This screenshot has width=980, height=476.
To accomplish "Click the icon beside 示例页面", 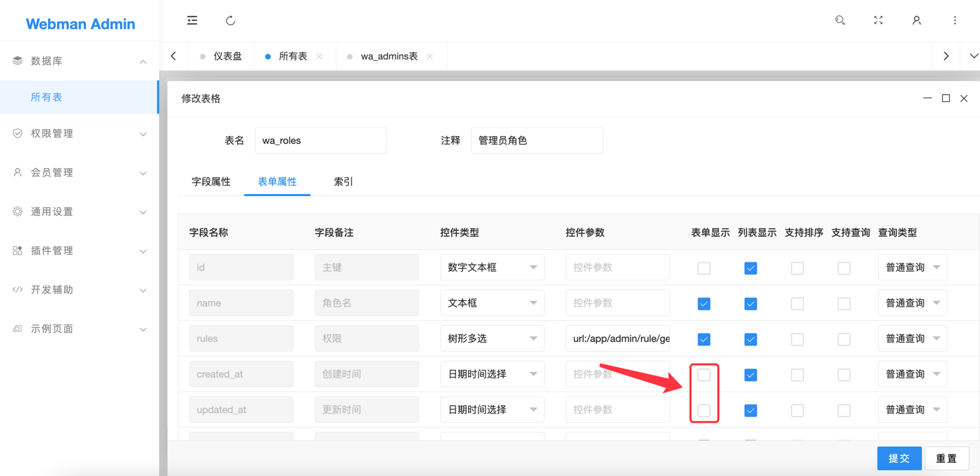I will (17, 329).
